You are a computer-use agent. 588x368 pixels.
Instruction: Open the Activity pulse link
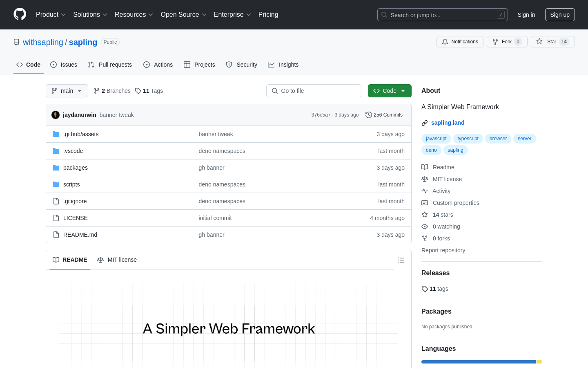(x=436, y=191)
